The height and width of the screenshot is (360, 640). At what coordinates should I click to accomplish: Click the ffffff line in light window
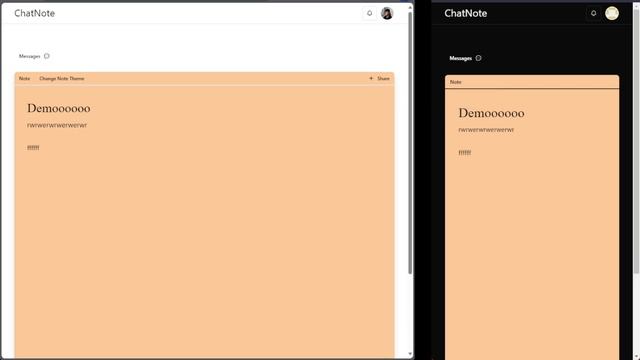click(33, 147)
